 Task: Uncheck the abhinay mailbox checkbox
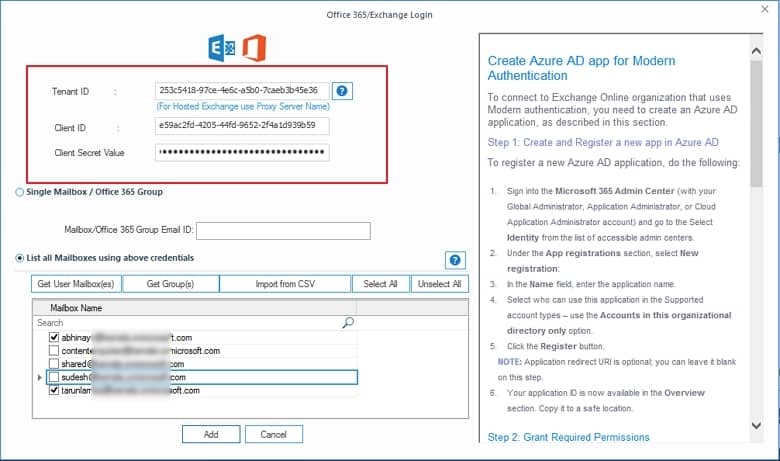click(x=54, y=337)
